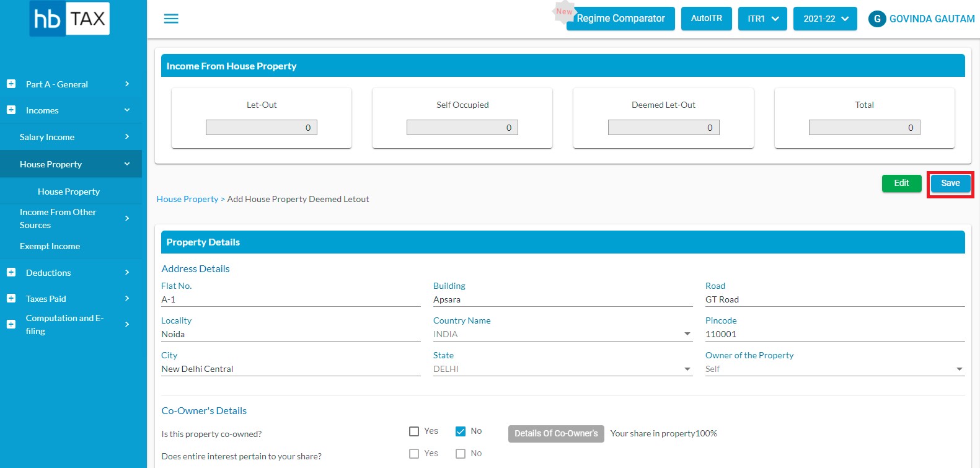Open the hamburger menu icon
980x468 pixels.
click(x=171, y=19)
